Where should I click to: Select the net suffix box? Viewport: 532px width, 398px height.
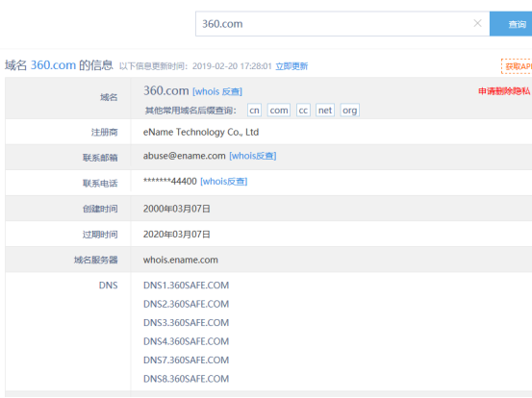coord(325,111)
